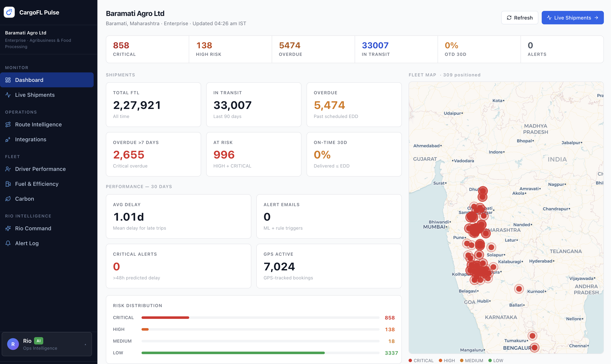Click the CargoFL Pulse logo icon
The height and width of the screenshot is (364, 611).
pyautogui.click(x=9, y=12)
